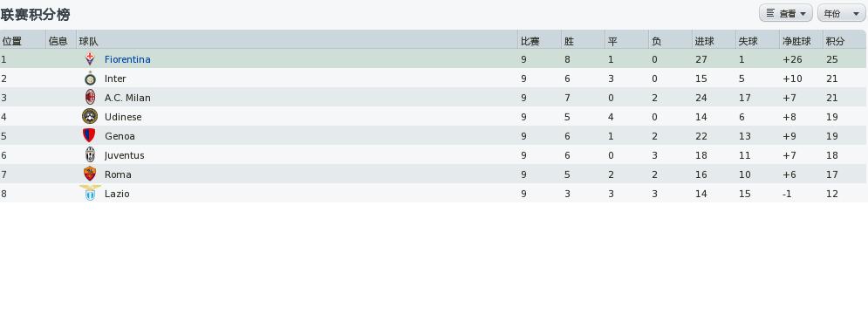Click the Inter club badge icon
This screenshot has height=335, width=868.
point(90,78)
